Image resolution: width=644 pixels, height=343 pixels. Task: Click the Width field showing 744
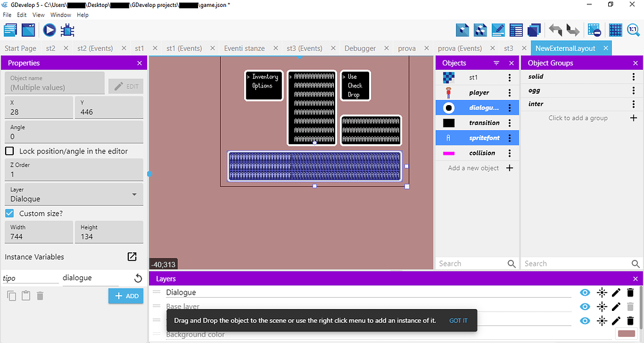[39, 232]
